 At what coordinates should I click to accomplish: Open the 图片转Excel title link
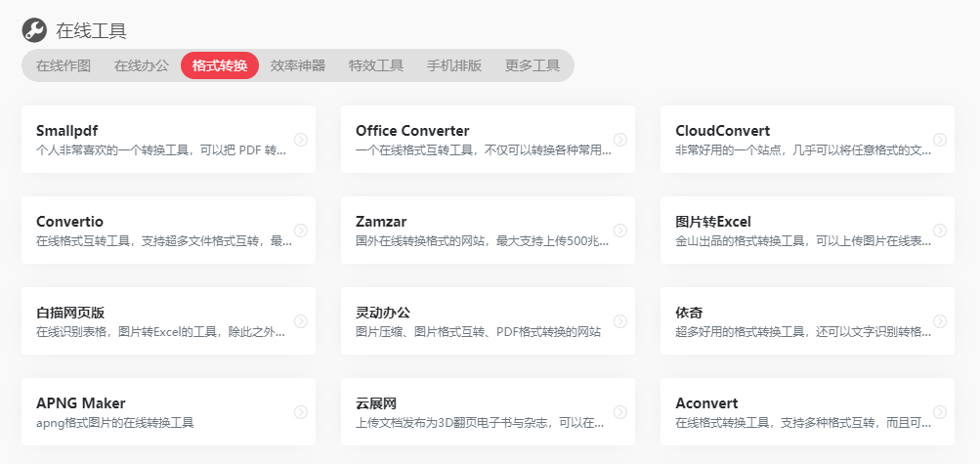pyautogui.click(x=713, y=222)
